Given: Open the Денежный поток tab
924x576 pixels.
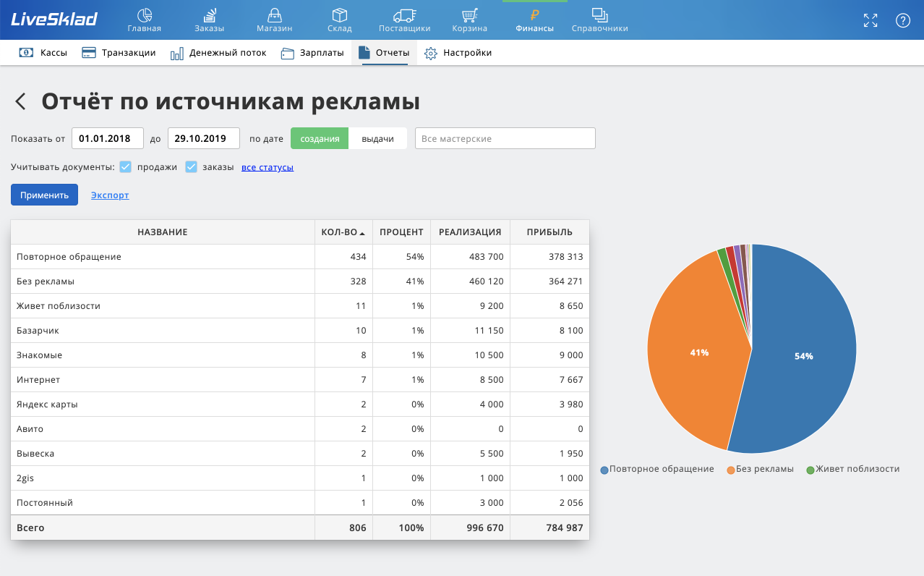Looking at the screenshot, I should pos(218,53).
